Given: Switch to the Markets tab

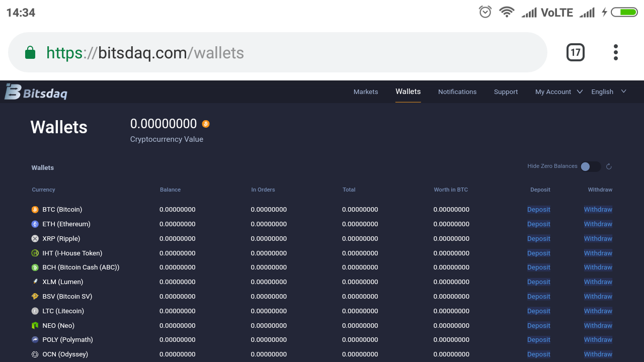Looking at the screenshot, I should (x=366, y=92).
